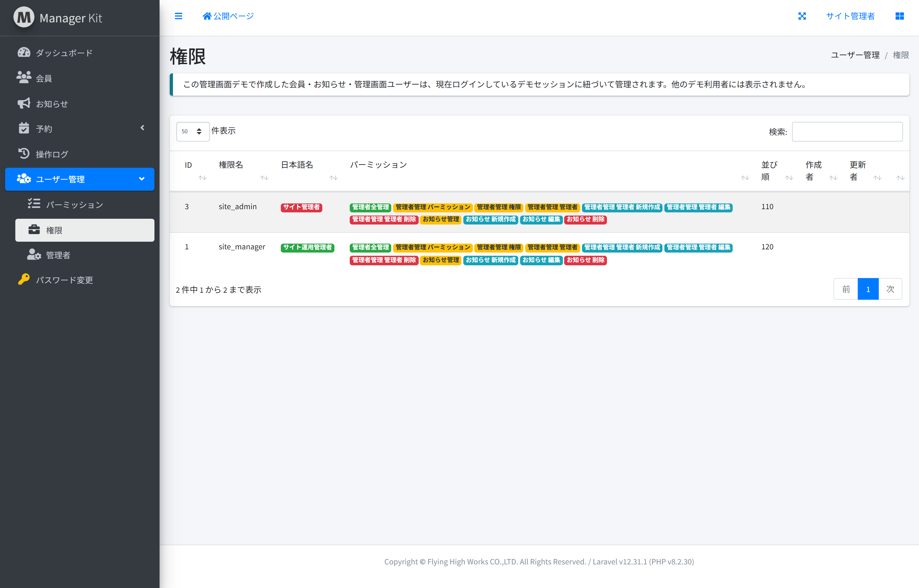Click the ユーザー管理 breadcrumb link
Viewport: 919px width, 588px height.
point(855,55)
